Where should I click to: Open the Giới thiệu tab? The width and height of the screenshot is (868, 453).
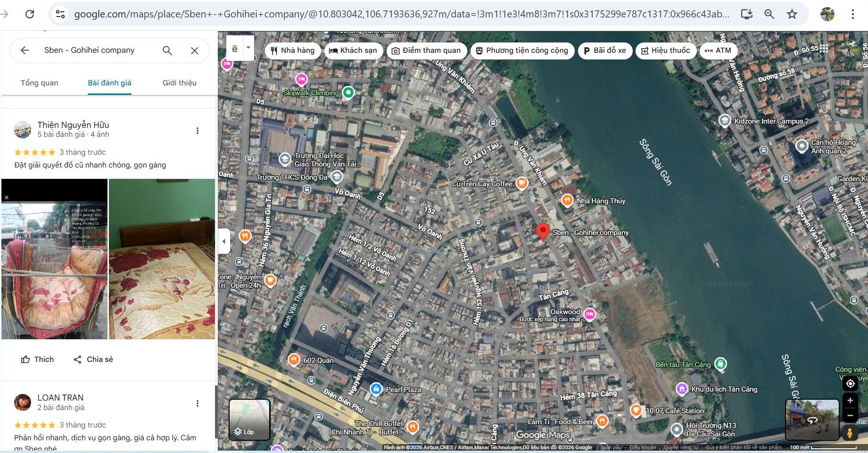[x=179, y=83]
